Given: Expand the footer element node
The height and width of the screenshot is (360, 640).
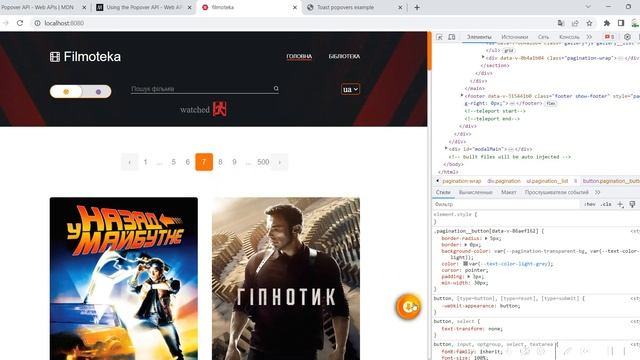Looking at the screenshot, I should point(462,96).
